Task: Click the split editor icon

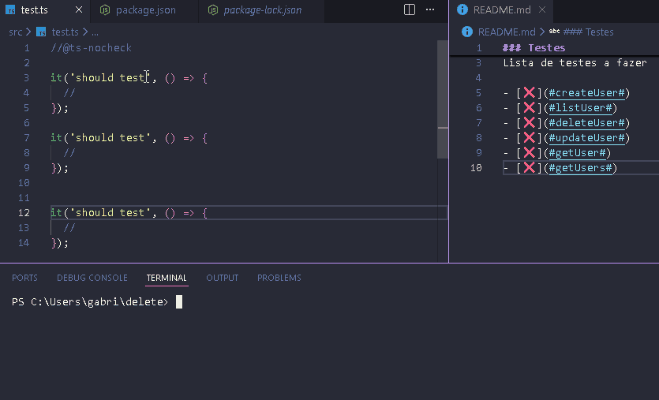Action: 409,10
